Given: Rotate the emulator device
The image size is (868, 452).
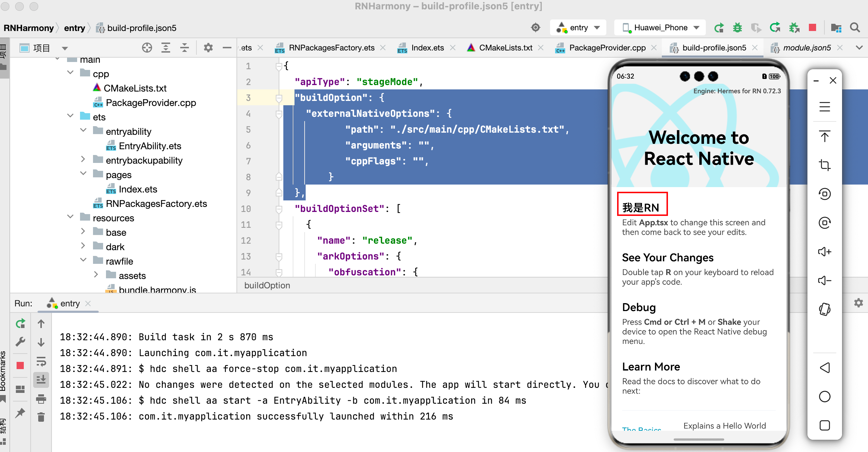Looking at the screenshot, I should [825, 309].
